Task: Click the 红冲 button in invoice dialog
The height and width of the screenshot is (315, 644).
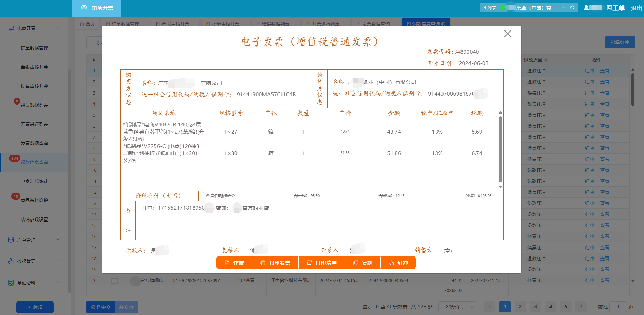Action: pos(398,263)
